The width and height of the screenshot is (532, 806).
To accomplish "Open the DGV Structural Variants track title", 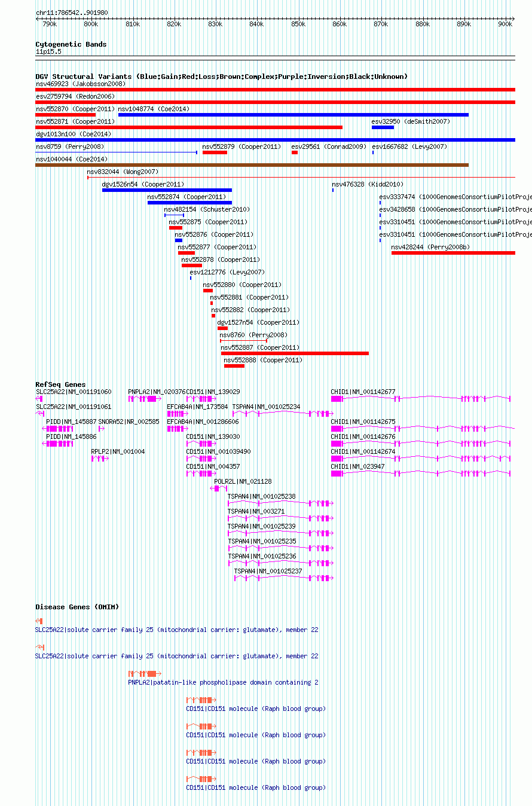I will pos(221,77).
